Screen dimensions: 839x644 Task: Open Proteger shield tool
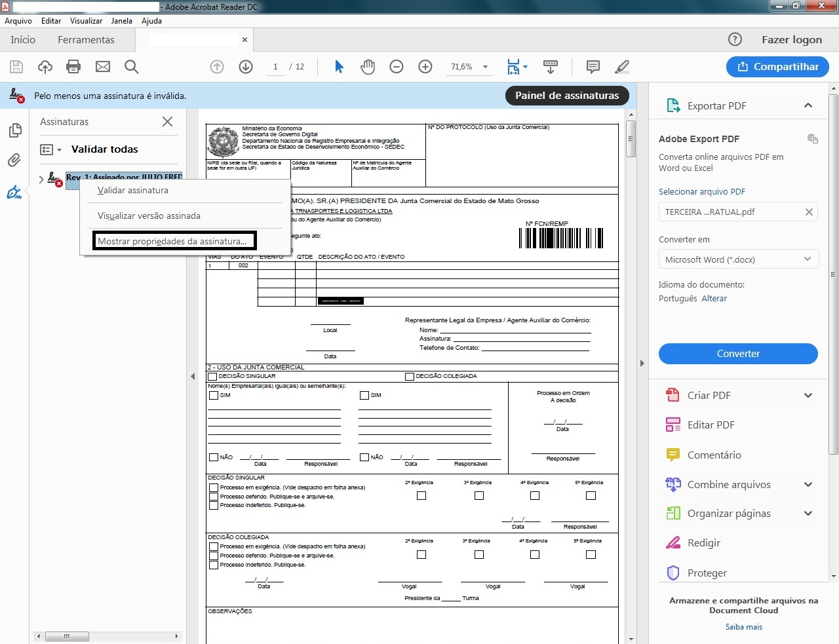point(673,573)
